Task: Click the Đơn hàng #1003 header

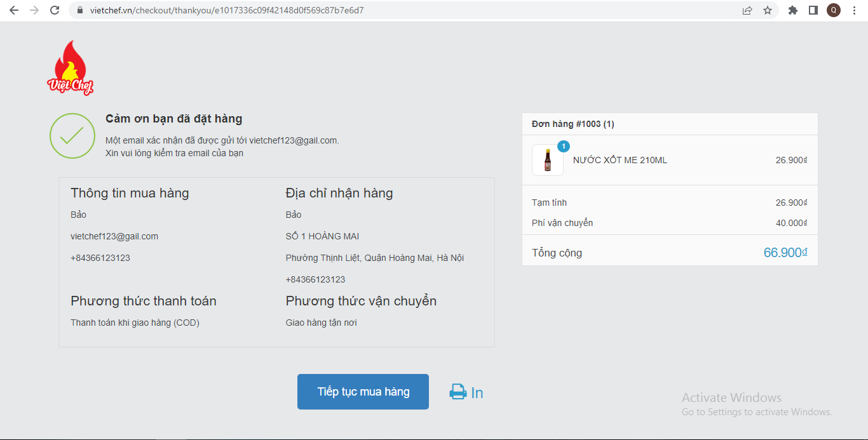Action: [x=573, y=124]
